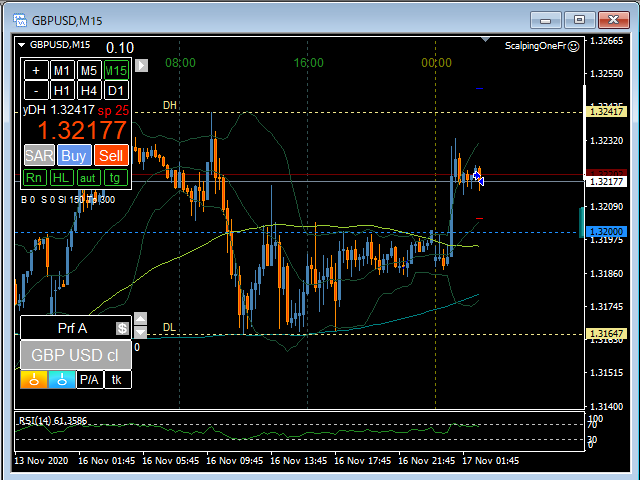Minimize the GBPUSD,M15 chart window
The height and width of the screenshot is (480, 640).
pyautogui.click(x=546, y=20)
